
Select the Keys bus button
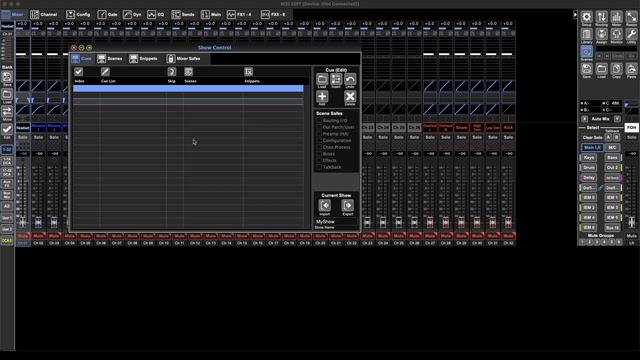coord(589,158)
